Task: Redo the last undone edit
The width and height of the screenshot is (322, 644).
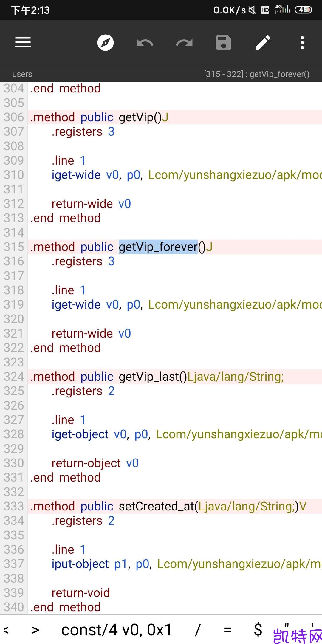Action: point(184,43)
